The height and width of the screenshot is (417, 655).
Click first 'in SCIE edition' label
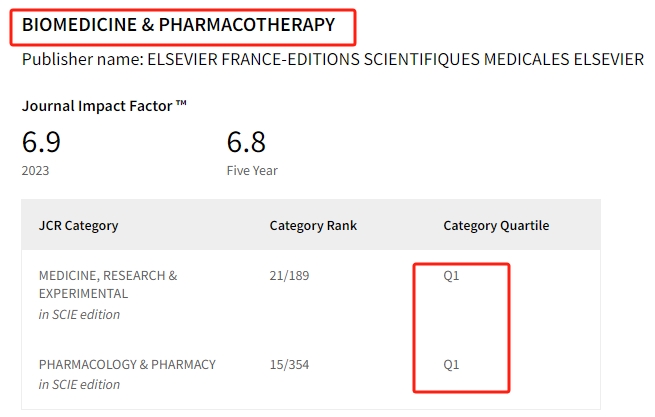point(79,314)
